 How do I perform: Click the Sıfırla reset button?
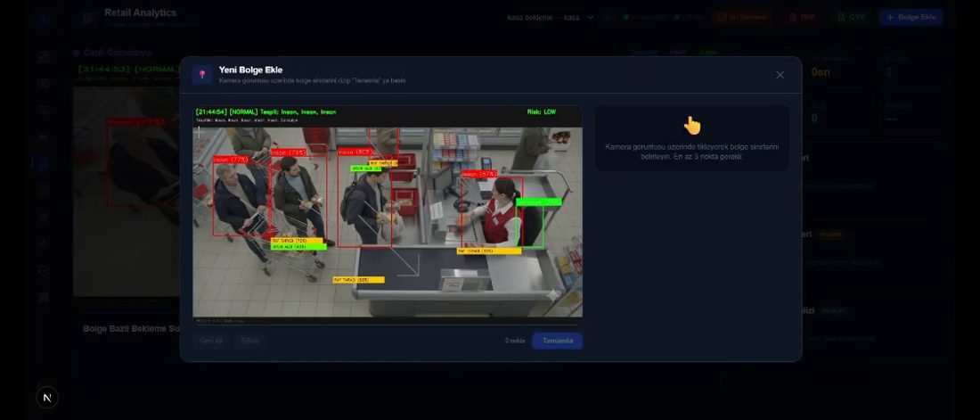(x=250, y=341)
